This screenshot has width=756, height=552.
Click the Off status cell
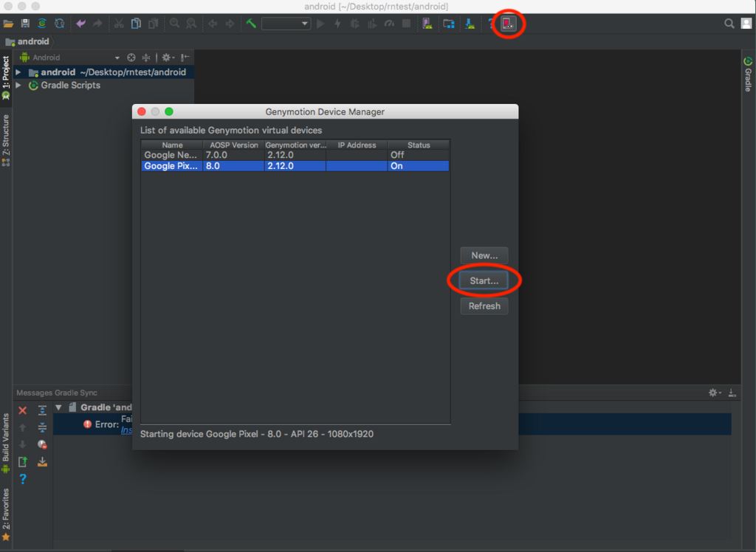coord(419,155)
